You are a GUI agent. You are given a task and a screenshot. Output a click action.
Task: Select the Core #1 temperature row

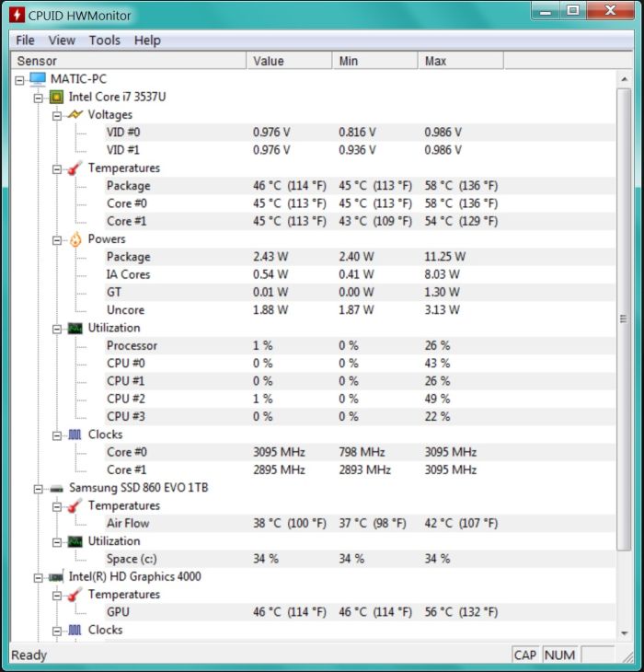click(360, 221)
